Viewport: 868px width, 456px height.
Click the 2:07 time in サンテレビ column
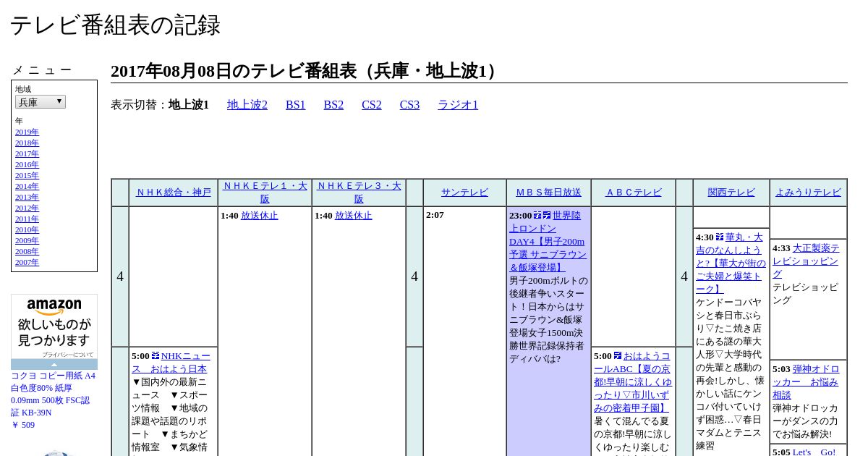(435, 215)
